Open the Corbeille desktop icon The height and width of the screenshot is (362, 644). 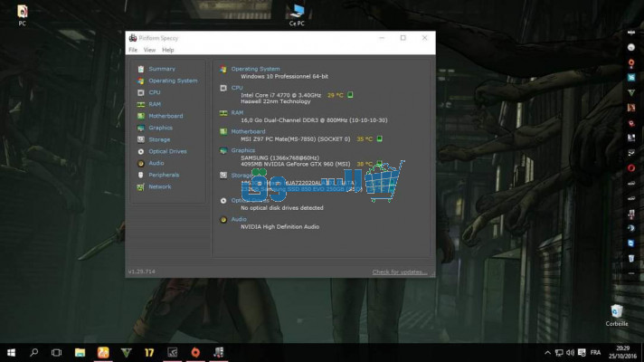(615, 313)
